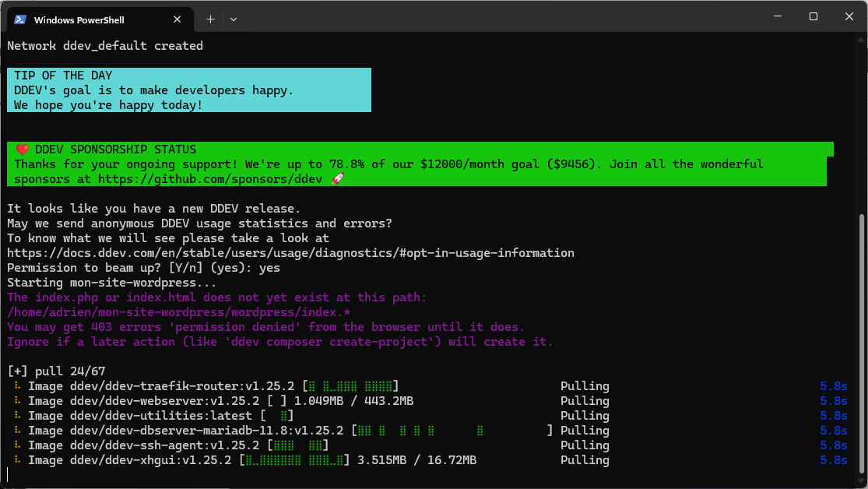The image size is (868, 489).
Task: Click the xhgui pull progress bar
Action: coord(294,460)
